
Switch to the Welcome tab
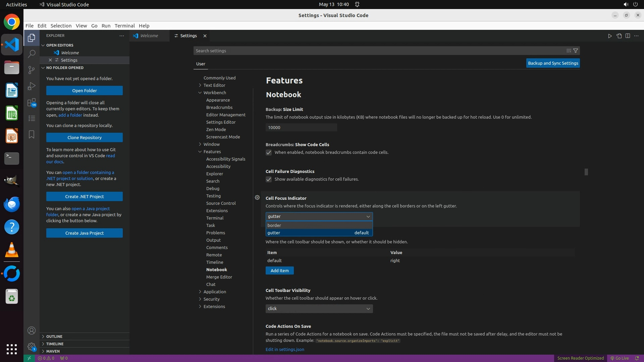tap(149, 36)
